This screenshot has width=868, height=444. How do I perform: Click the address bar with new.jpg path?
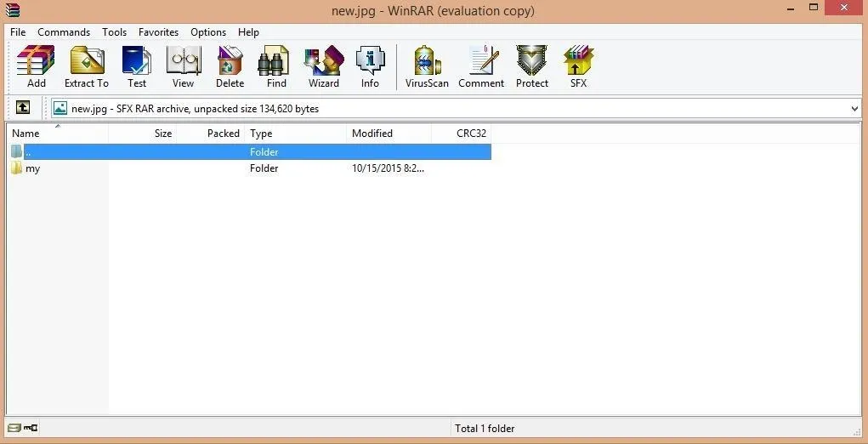click(457, 109)
